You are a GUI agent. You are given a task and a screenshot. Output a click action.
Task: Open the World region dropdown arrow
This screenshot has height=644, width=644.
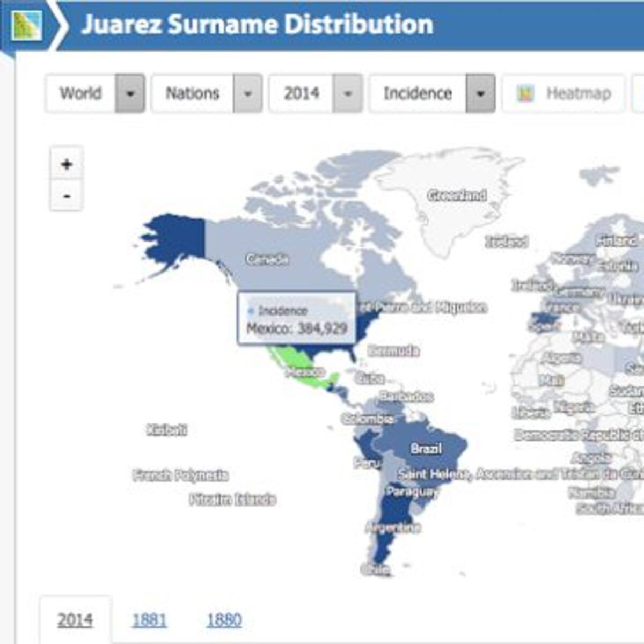pos(130,94)
